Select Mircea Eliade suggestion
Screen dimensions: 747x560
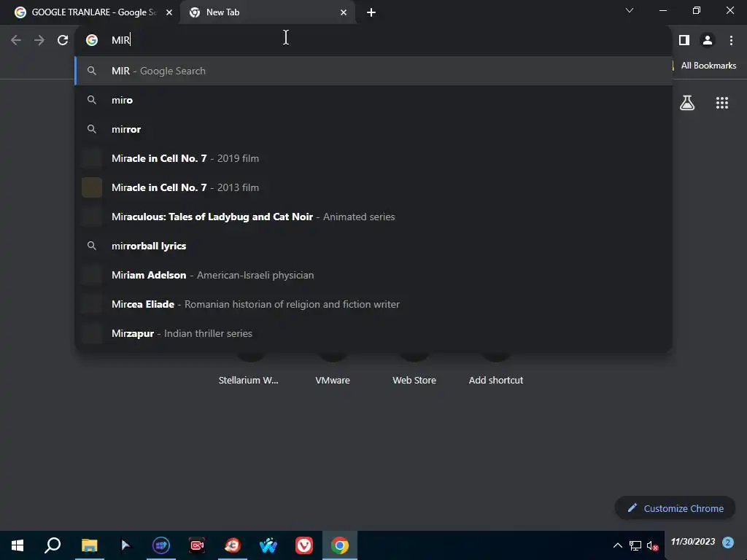coord(373,304)
